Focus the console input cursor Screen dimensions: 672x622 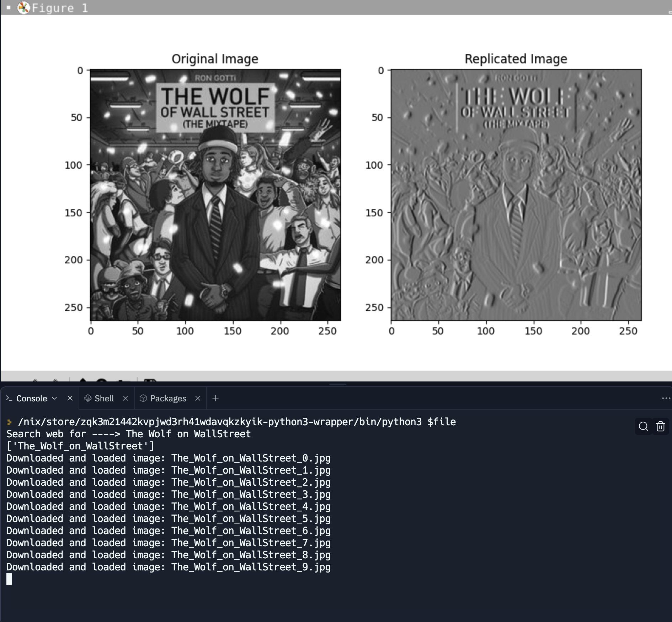point(9,579)
